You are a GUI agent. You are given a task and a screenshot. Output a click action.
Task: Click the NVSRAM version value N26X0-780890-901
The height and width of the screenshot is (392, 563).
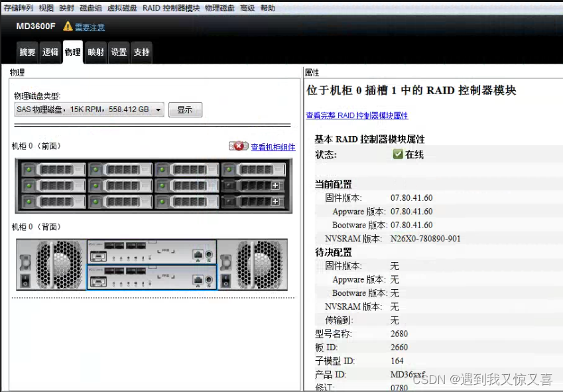tap(426, 239)
